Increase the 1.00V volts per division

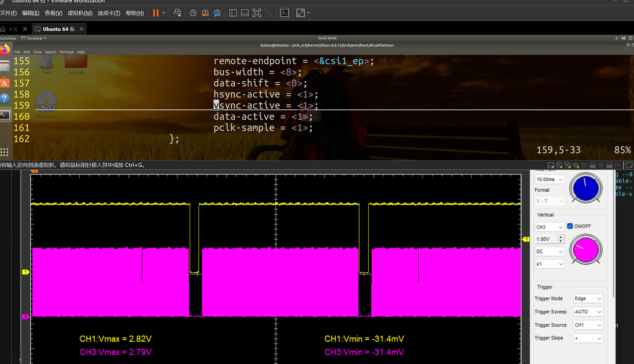561,237
